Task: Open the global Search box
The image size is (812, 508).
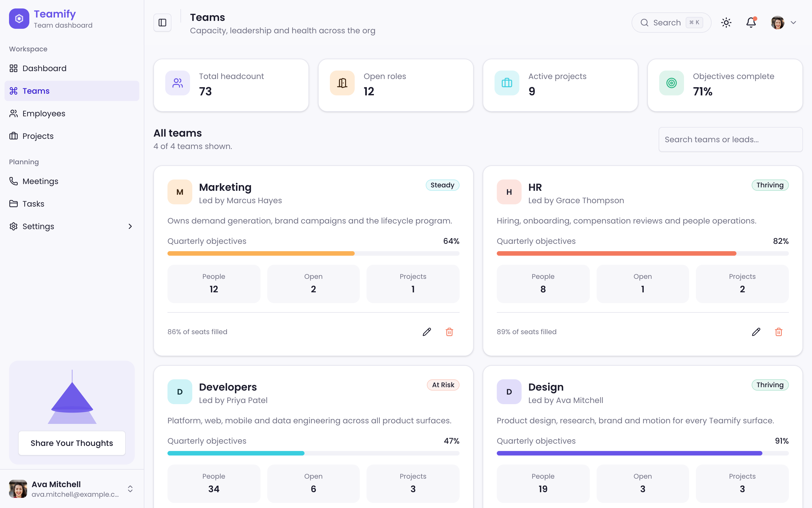Action: click(x=671, y=23)
